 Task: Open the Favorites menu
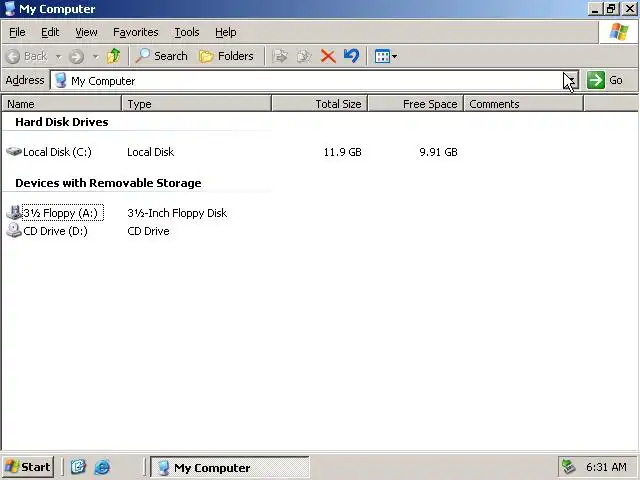pos(136,32)
